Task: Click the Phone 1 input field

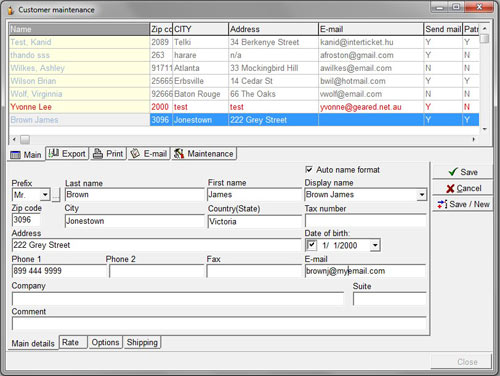Action: 59,271
